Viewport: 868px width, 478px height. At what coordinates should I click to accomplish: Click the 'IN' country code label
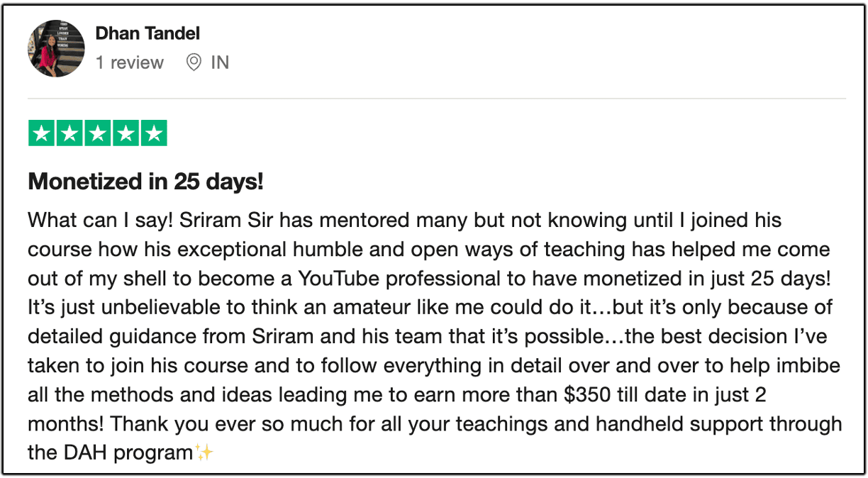point(220,62)
